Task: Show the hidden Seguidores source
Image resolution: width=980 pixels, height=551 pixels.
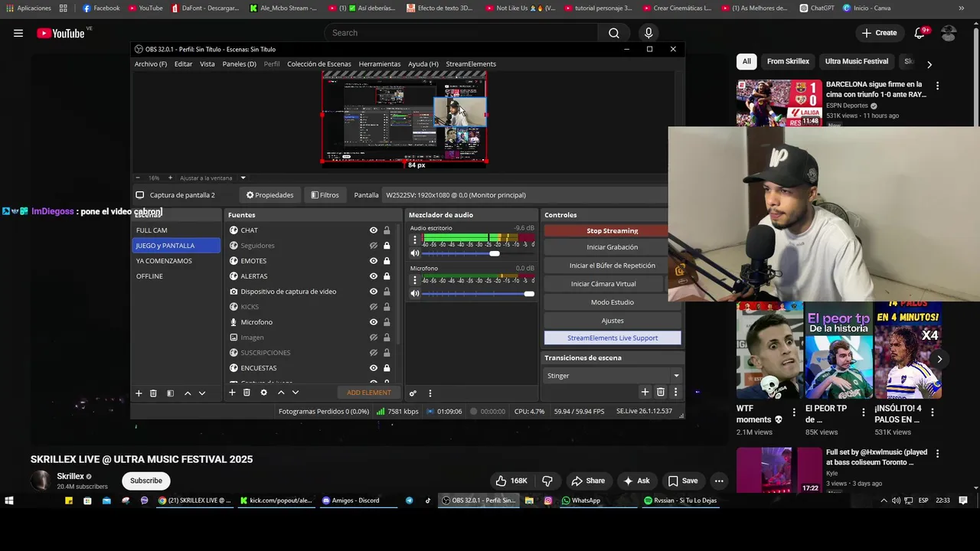Action: tap(374, 246)
